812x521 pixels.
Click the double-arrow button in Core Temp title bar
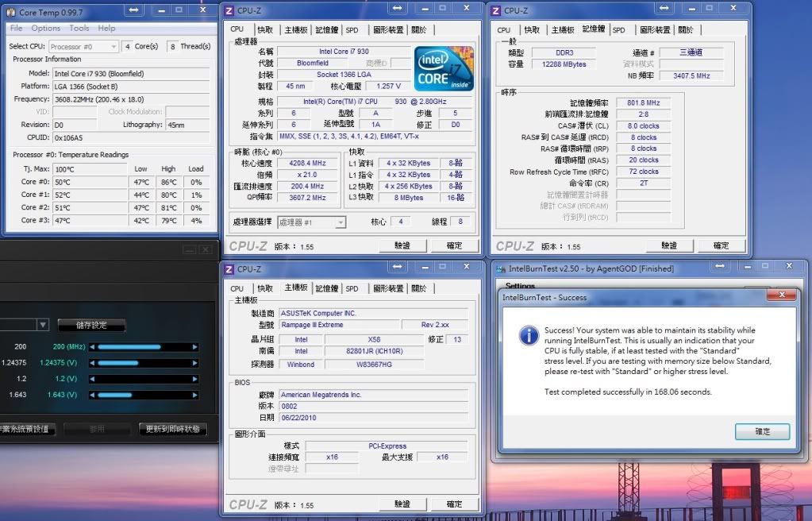[x=133, y=10]
